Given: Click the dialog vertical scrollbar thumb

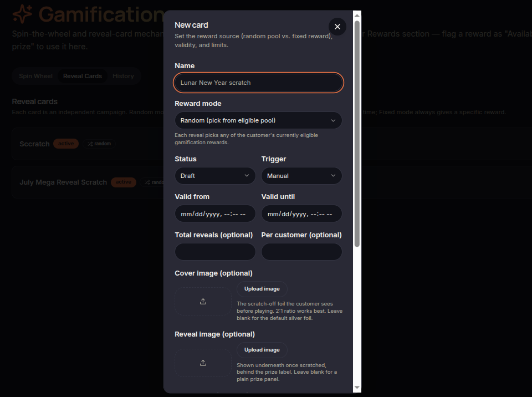Looking at the screenshot, I should 357,134.
